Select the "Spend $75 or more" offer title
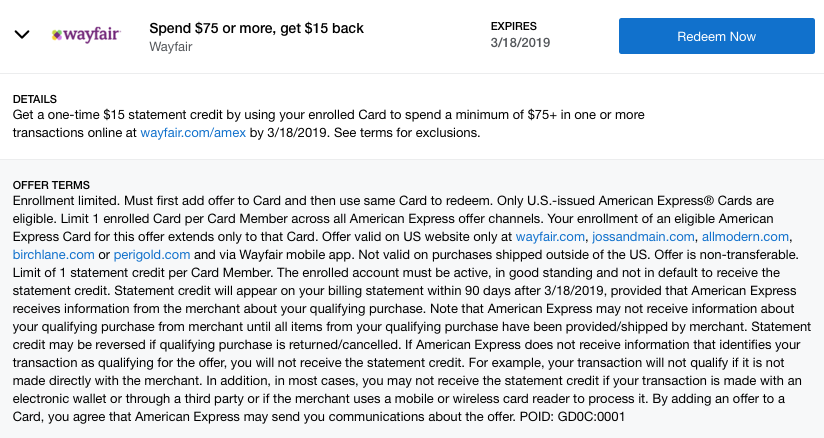The height and width of the screenshot is (438, 824). [x=256, y=28]
